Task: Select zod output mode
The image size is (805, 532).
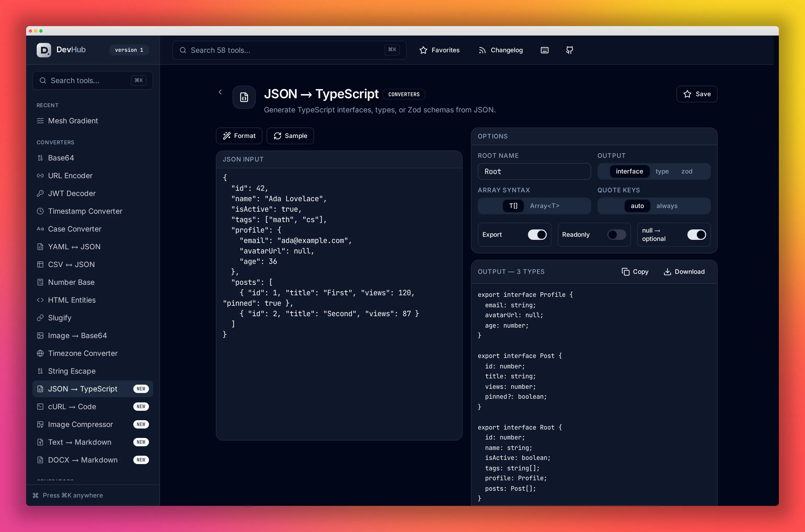Action: 687,171
